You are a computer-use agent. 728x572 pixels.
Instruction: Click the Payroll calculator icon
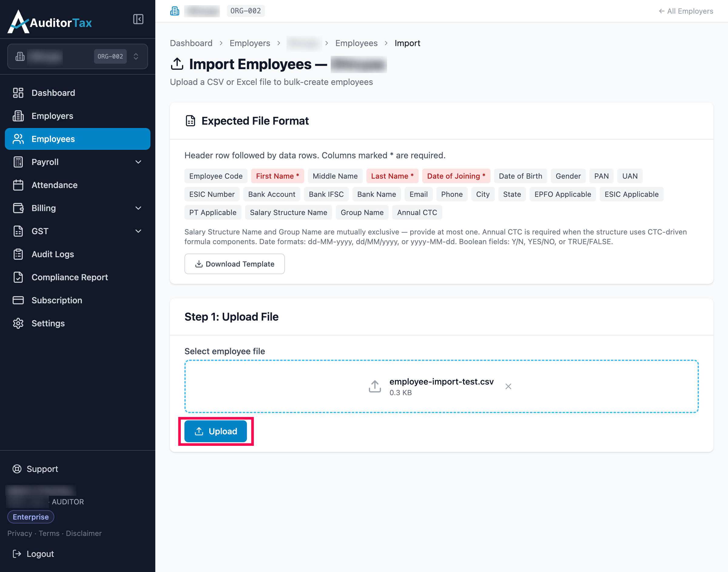tap(18, 162)
